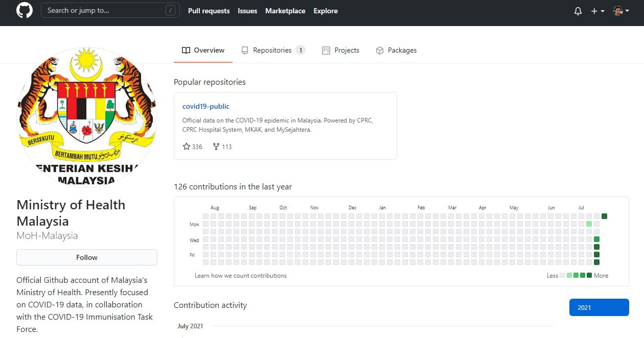Select the 2021 year filter button
644x338 pixels.
click(x=599, y=307)
